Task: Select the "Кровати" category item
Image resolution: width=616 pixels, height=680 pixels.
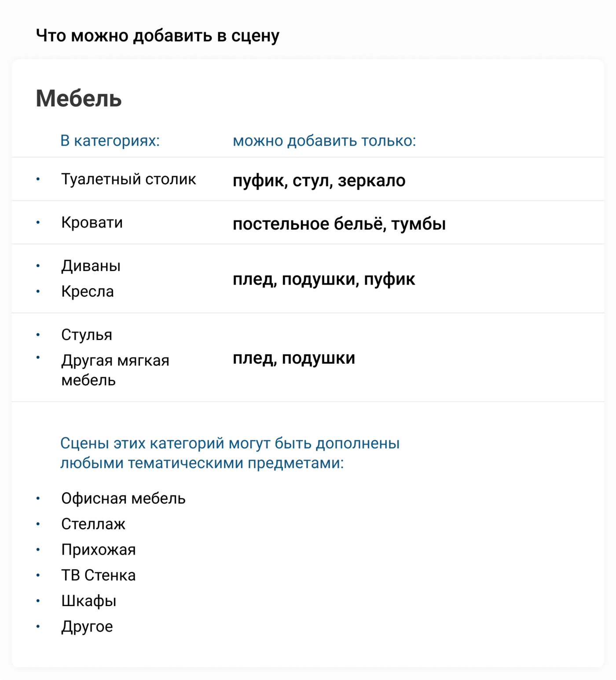Action: [92, 223]
